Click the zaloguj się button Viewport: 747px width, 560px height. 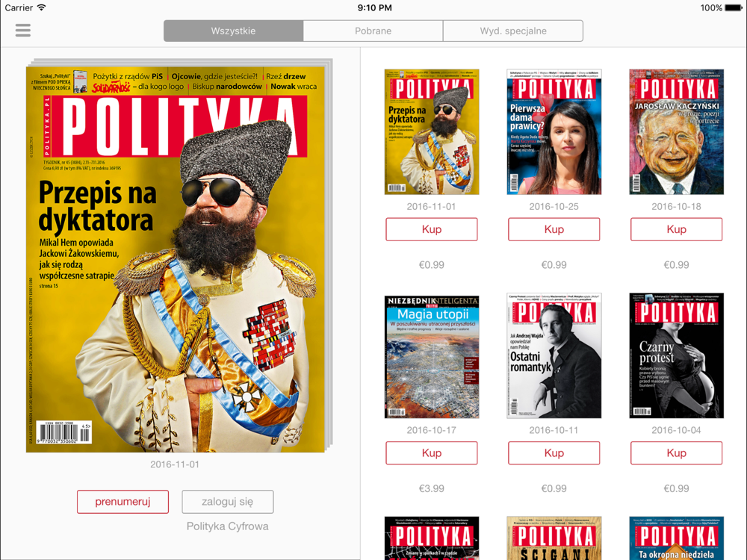point(228,502)
